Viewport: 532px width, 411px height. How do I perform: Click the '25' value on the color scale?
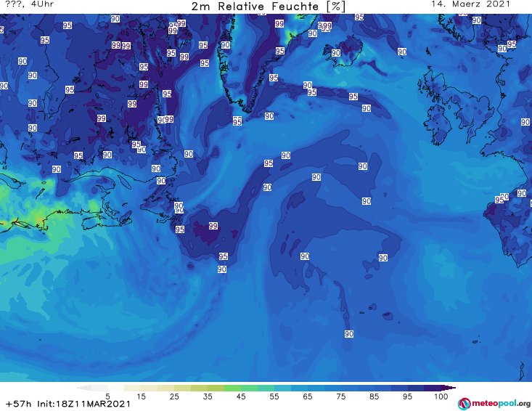pyautogui.click(x=174, y=396)
